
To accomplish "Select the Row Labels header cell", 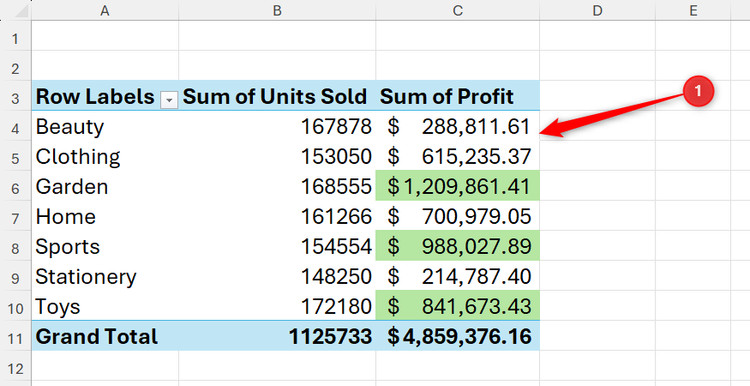I will [105, 96].
